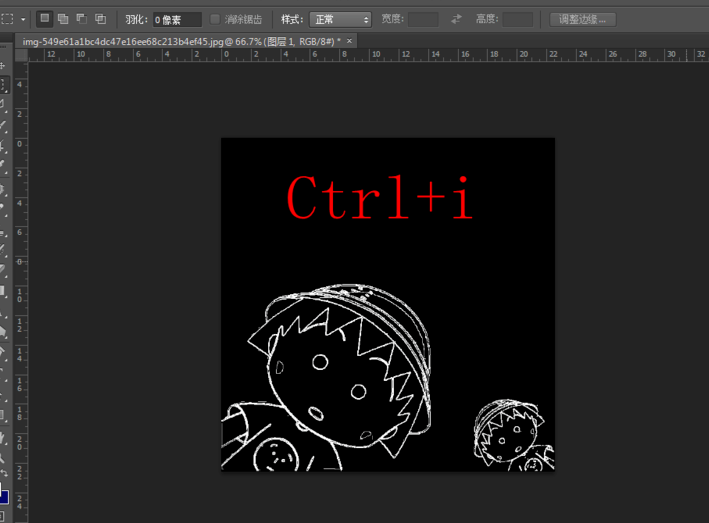Screen dimensions: 709x523
Task: Click the canvas image with Ctrl+i text
Action: pos(388,305)
